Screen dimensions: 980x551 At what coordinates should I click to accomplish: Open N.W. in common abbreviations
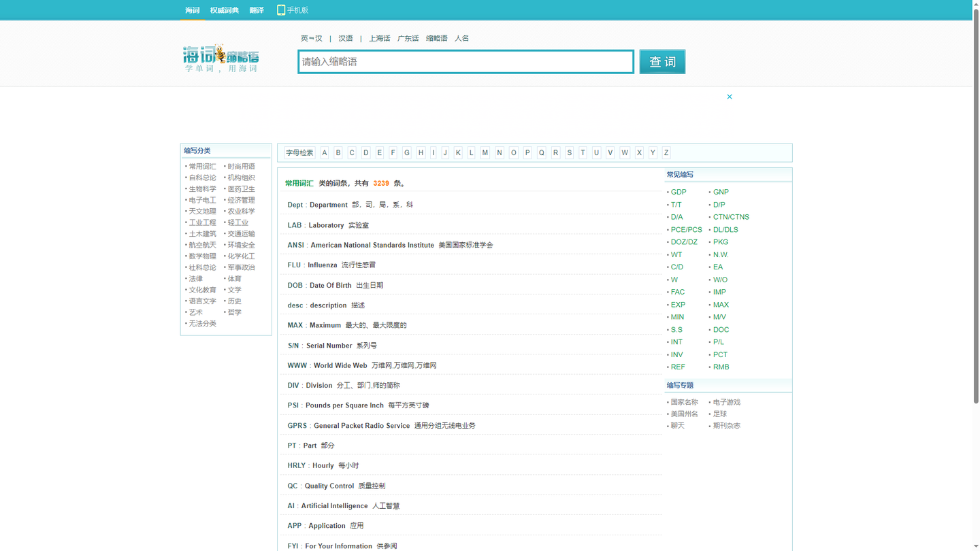click(x=721, y=255)
